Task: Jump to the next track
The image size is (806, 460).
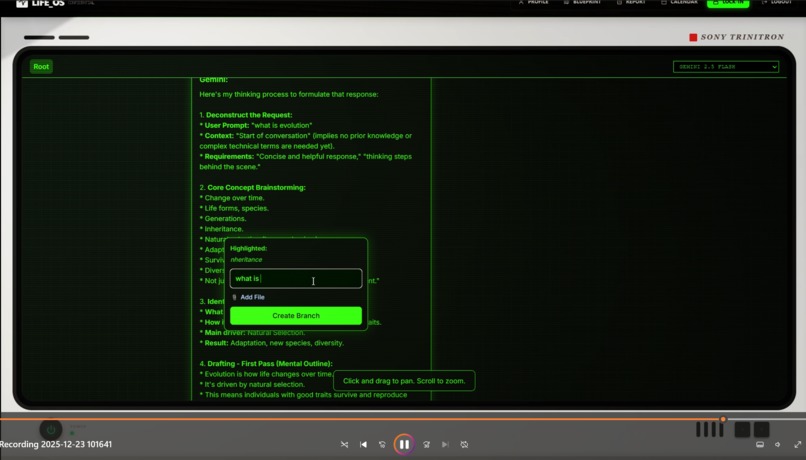Action: click(x=445, y=445)
